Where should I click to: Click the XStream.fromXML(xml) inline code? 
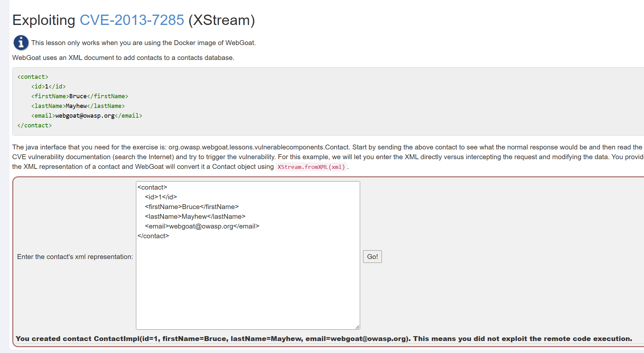(311, 167)
